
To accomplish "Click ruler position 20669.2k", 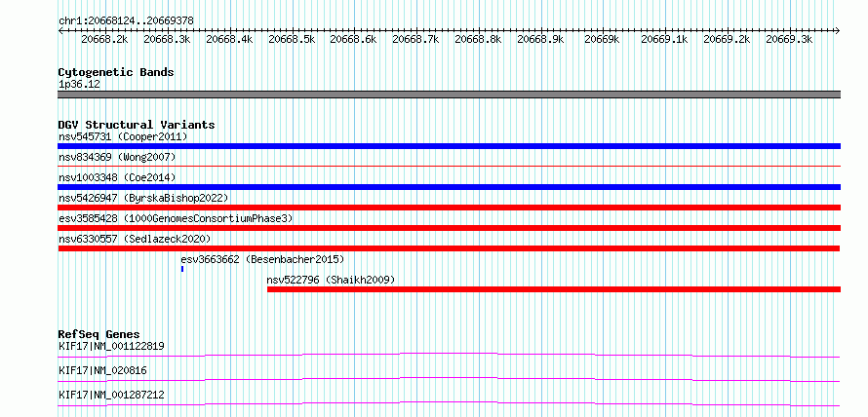I will tap(727, 39).
